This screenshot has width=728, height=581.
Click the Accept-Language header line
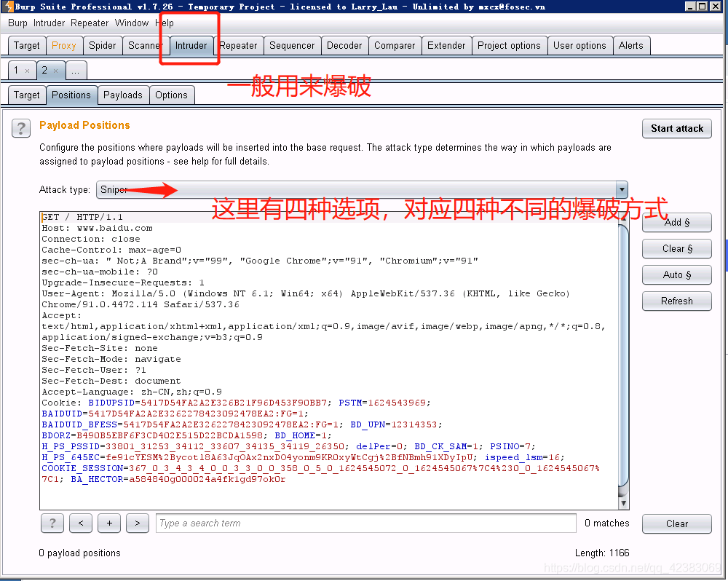132,392
